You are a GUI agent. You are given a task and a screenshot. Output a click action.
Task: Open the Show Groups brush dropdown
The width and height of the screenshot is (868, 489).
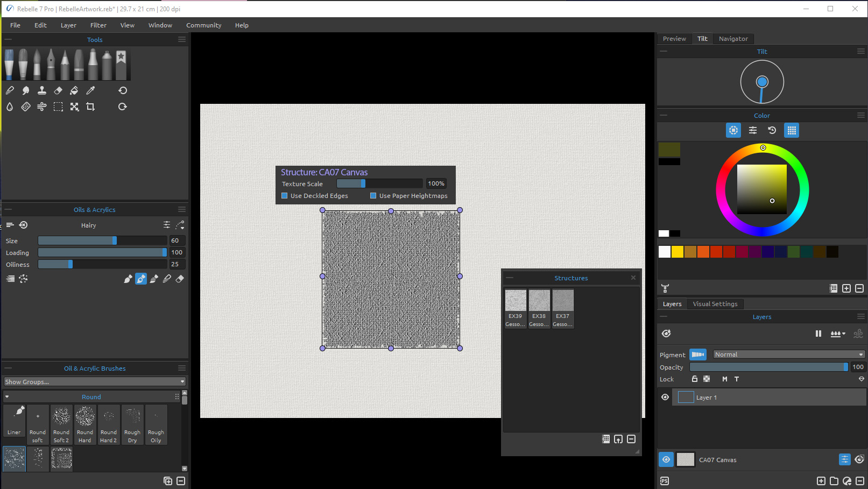pyautogui.click(x=94, y=381)
